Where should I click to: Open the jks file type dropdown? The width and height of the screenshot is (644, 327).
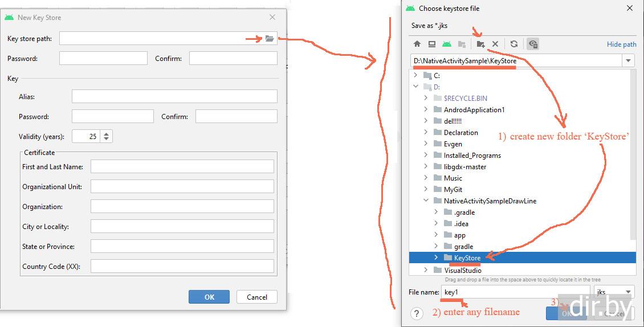[614, 292]
